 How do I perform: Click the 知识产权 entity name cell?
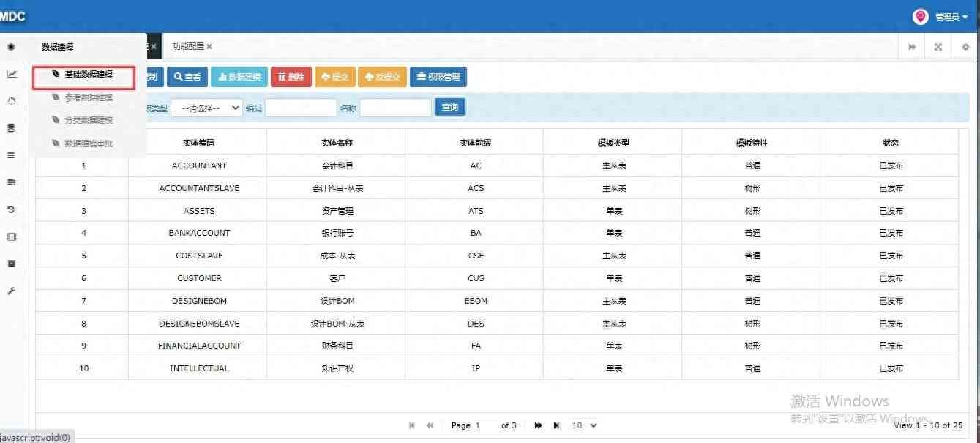[337, 368]
